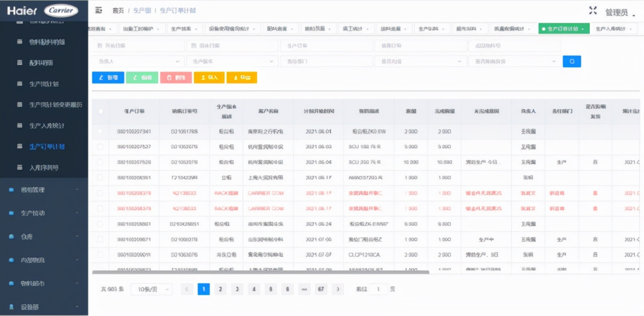Viewport: 644px width, 316px height.
Task: Click the red delete button with trash icon
Action: pyautogui.click(x=176, y=77)
